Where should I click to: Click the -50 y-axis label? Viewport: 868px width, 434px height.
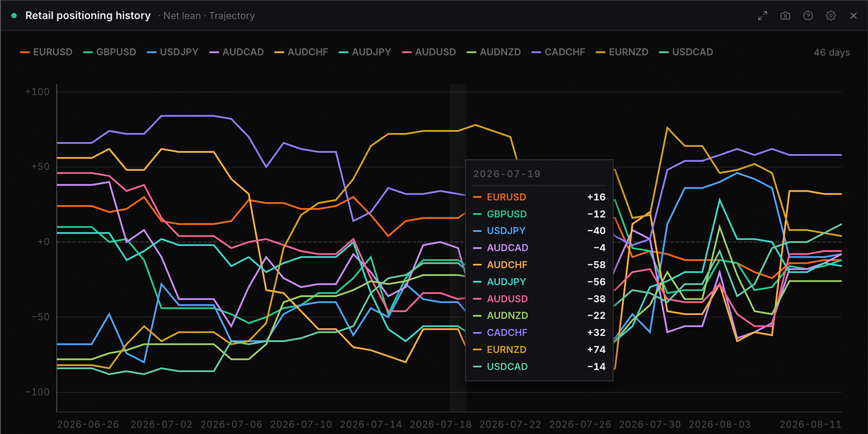(41, 317)
